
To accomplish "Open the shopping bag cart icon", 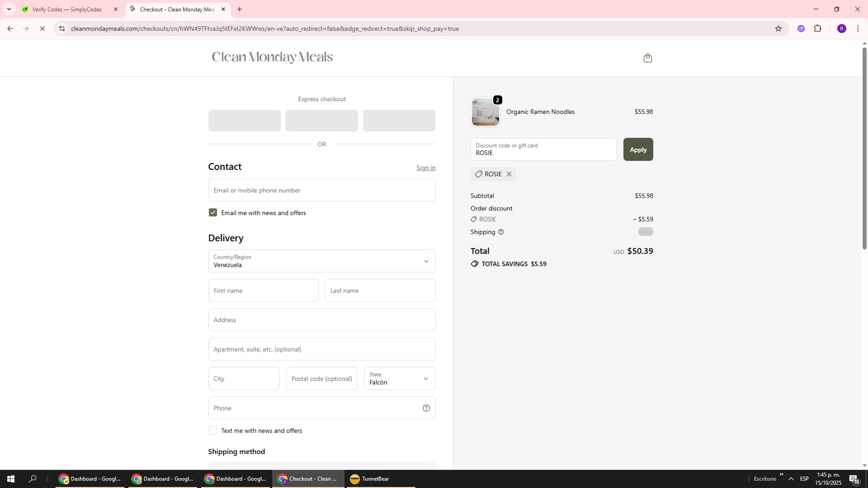I will coord(648,58).
